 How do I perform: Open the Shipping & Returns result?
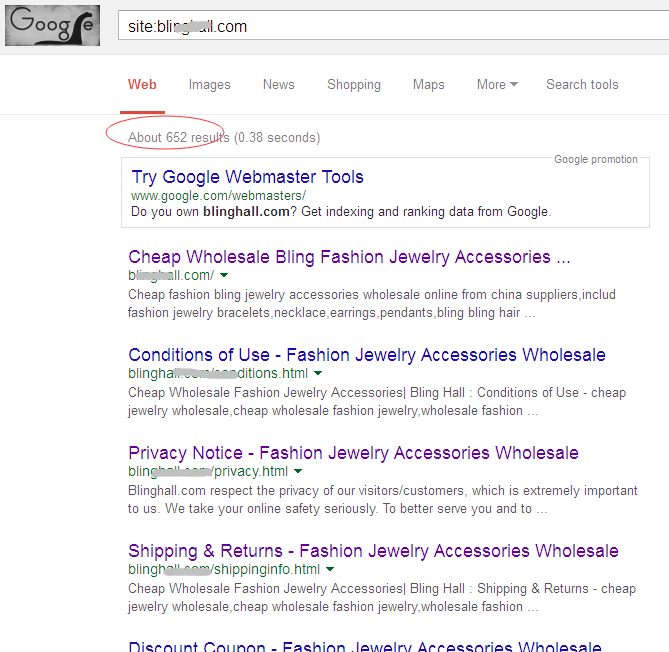coord(373,551)
